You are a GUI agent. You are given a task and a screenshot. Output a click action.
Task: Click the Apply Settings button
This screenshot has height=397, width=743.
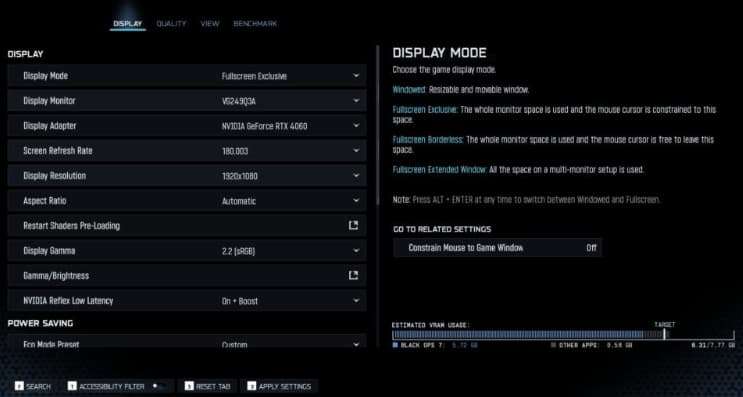coord(279,386)
